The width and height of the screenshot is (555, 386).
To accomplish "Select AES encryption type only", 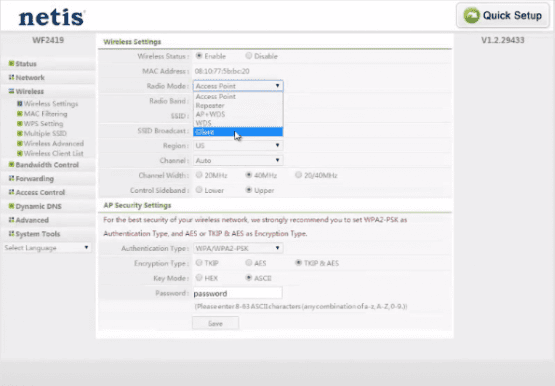I will tap(249, 263).
